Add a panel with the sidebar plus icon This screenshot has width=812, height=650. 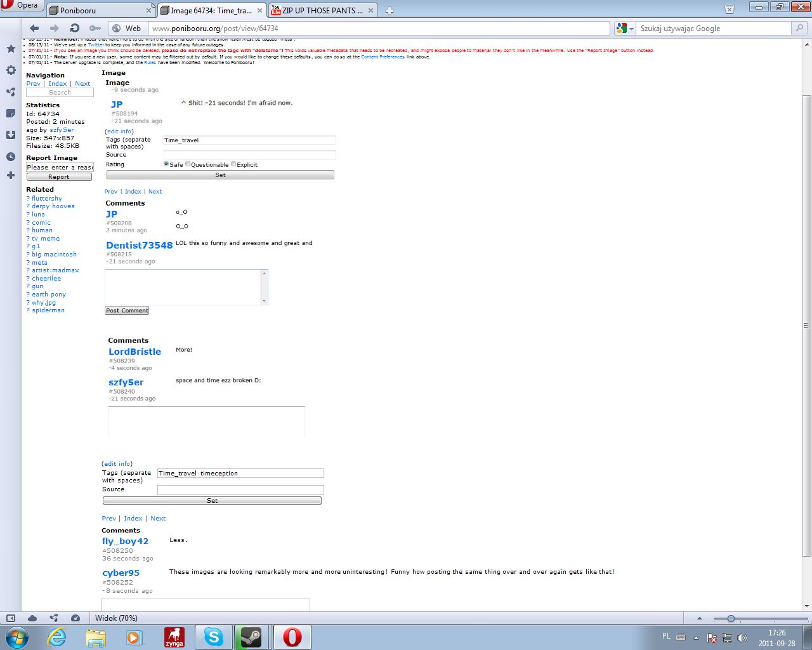click(x=11, y=175)
